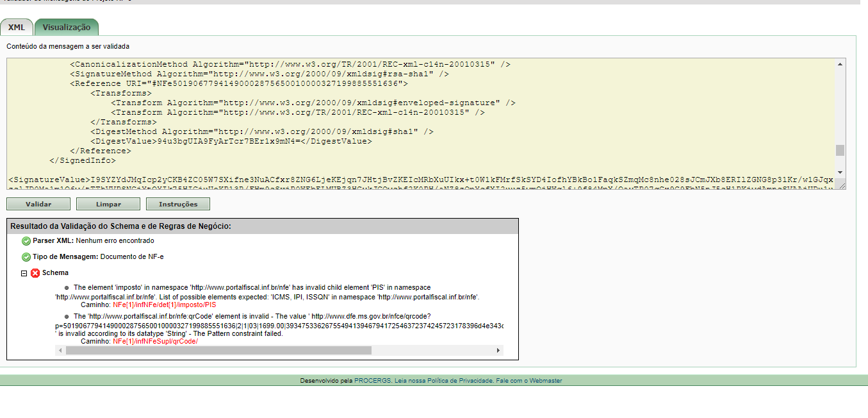Click the results panel's scroll-right arrow

pos(498,351)
